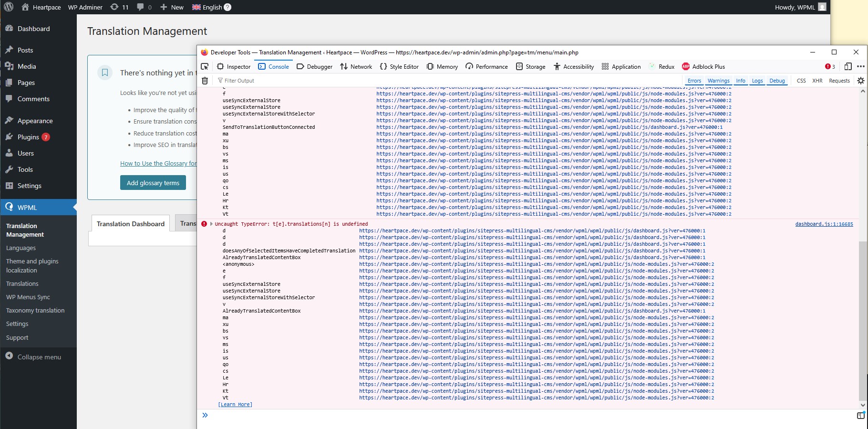Image resolution: width=868 pixels, height=429 pixels.
Task: Click the element picker icon in DevTools
Action: tap(205, 67)
